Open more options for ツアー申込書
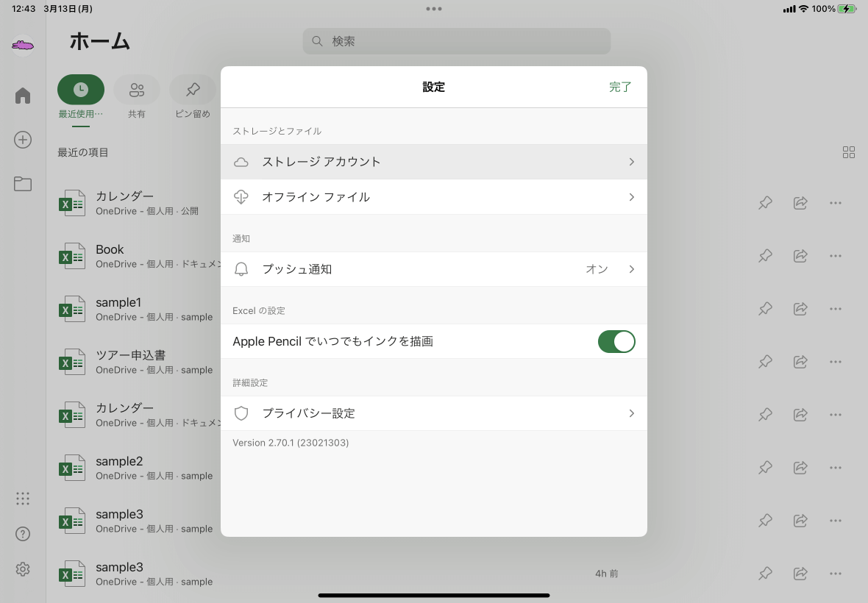 (x=836, y=362)
